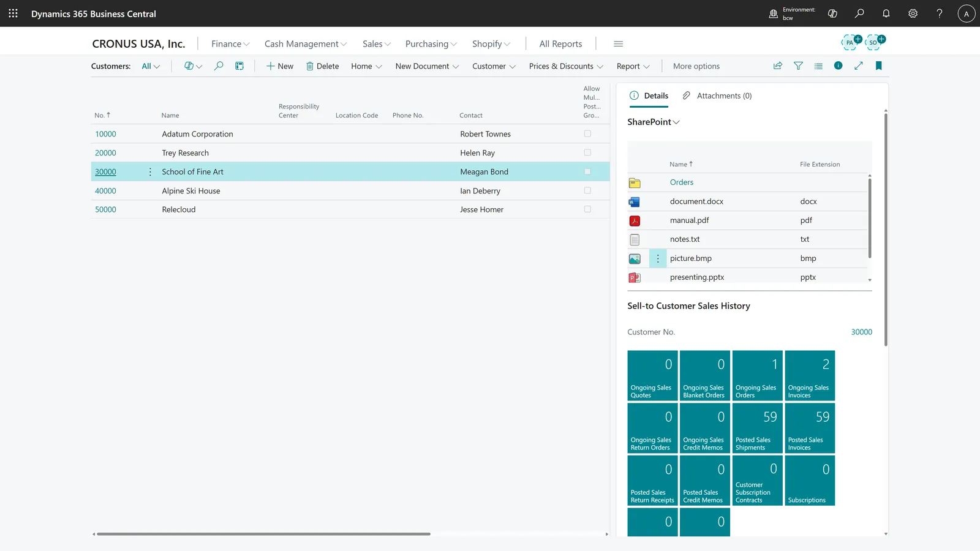Click the bookmark icon
This screenshot has height=551, width=980.
click(x=879, y=66)
